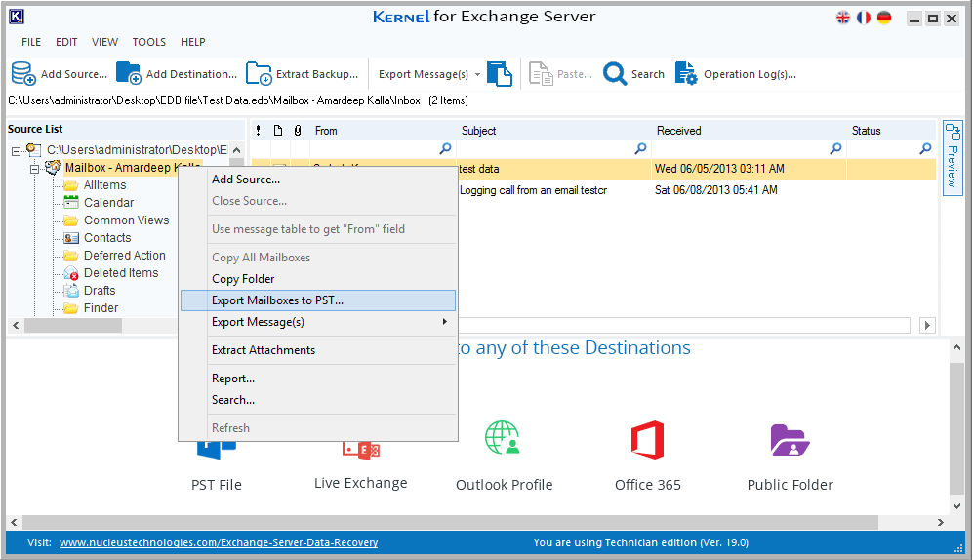Screen dimensions: 974x560
Task: Click the Add Destination folder icon
Action: [129, 72]
